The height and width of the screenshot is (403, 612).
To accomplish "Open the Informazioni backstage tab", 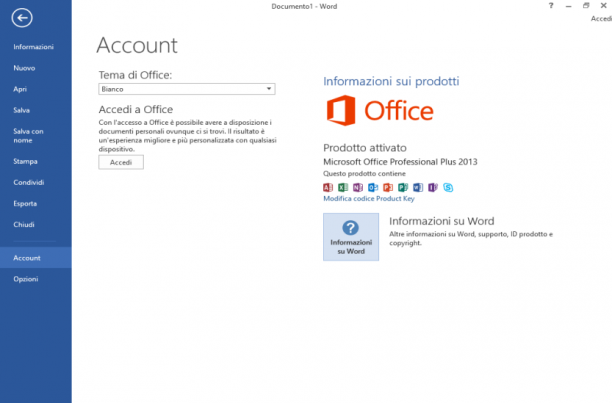I will coord(34,47).
